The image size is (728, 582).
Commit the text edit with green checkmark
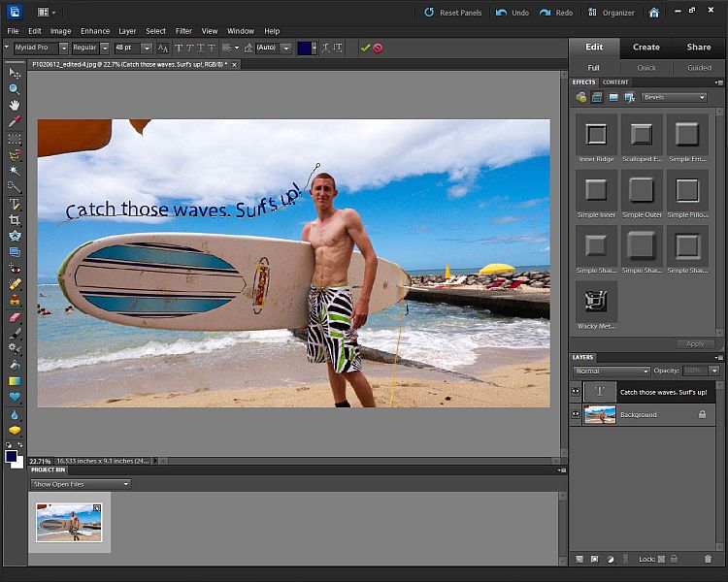(365, 48)
